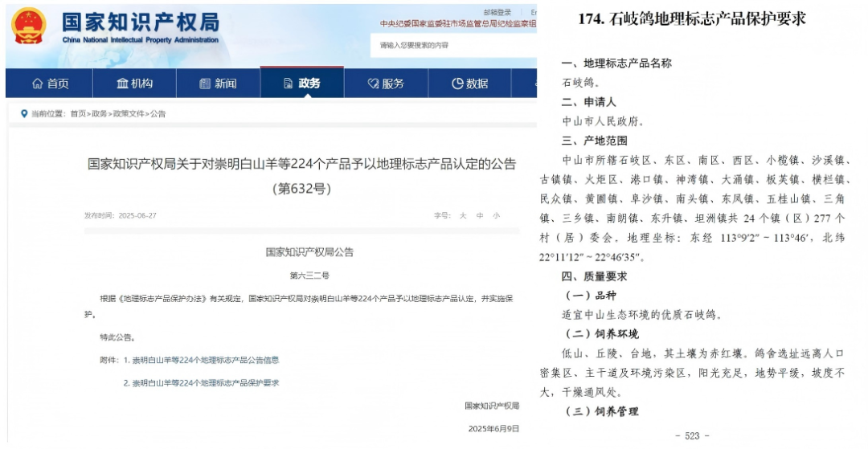868x449 pixels.
Task: Open the 新闻 navigation tab
Action: click(218, 84)
